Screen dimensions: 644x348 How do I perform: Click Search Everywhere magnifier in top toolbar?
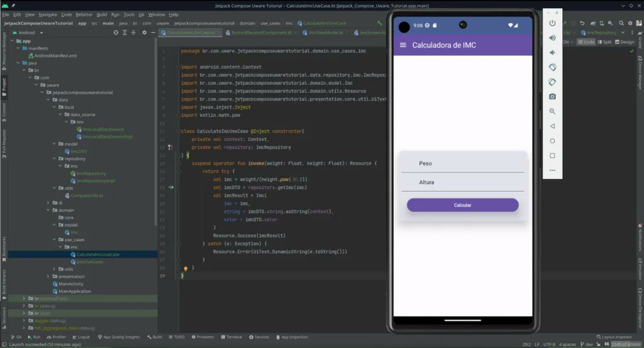[621, 23]
